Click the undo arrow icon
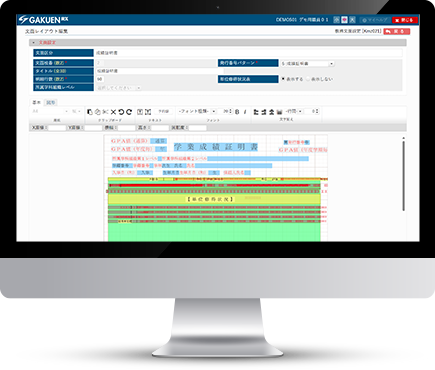435x370 pixels. coord(121,112)
